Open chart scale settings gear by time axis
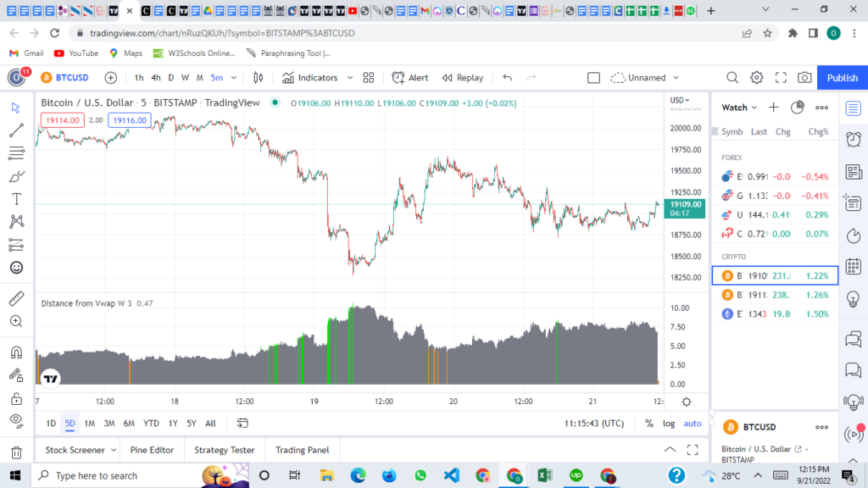868x488 pixels. coord(687,402)
